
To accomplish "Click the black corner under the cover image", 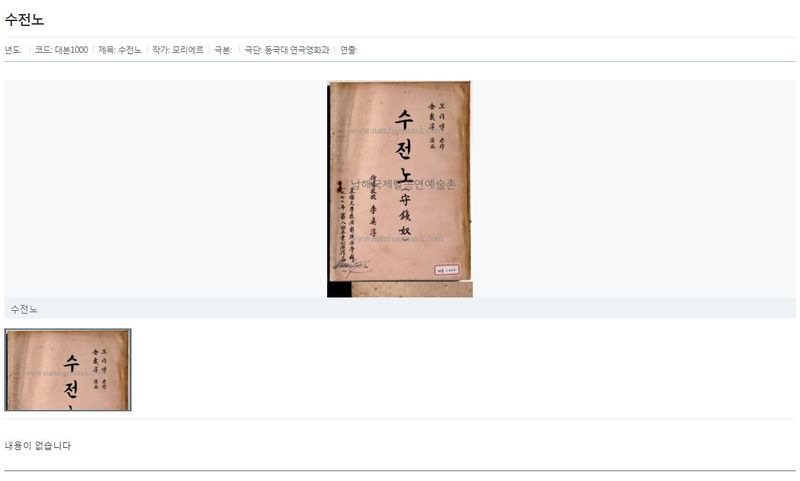I will coord(339,289).
